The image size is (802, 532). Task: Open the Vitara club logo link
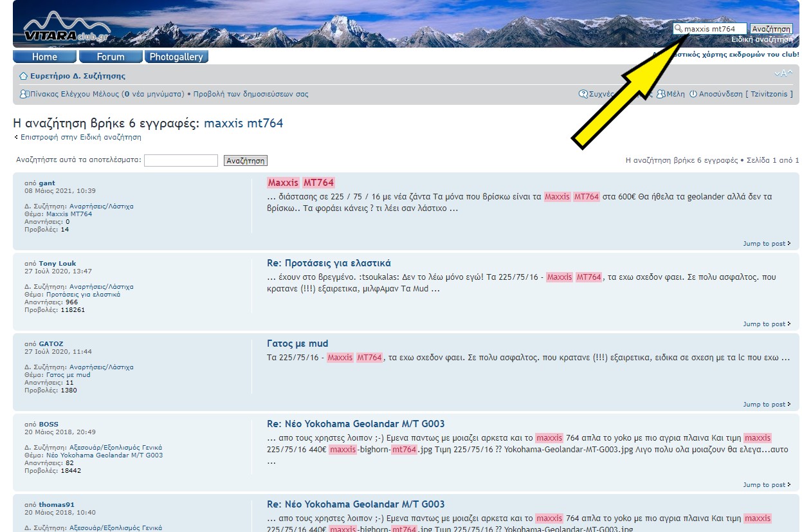(x=67, y=28)
